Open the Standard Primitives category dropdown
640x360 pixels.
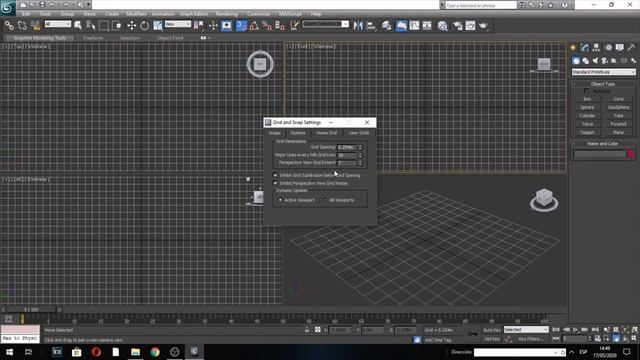click(x=603, y=72)
